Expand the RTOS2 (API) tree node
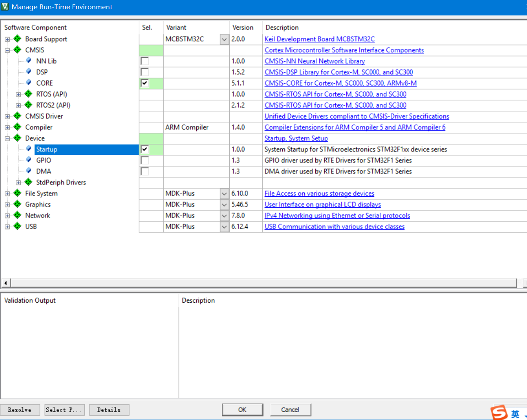 18,105
